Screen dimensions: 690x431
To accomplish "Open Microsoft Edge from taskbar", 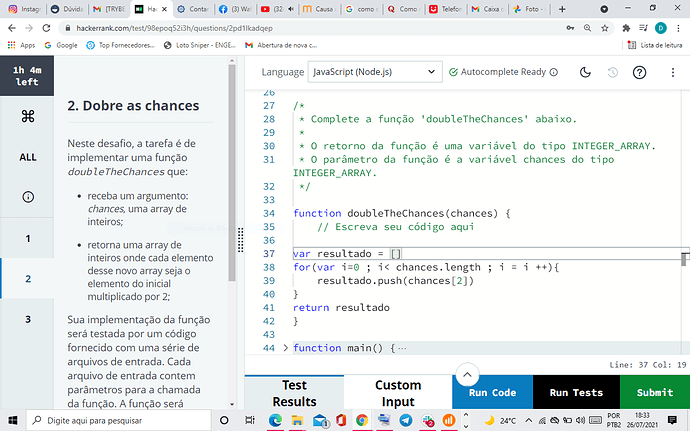I will tap(275, 420).
